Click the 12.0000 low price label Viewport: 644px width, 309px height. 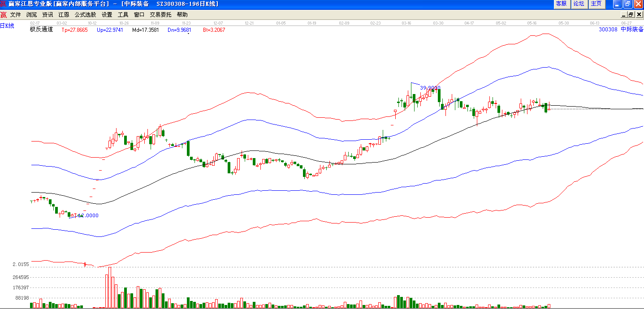(88, 215)
